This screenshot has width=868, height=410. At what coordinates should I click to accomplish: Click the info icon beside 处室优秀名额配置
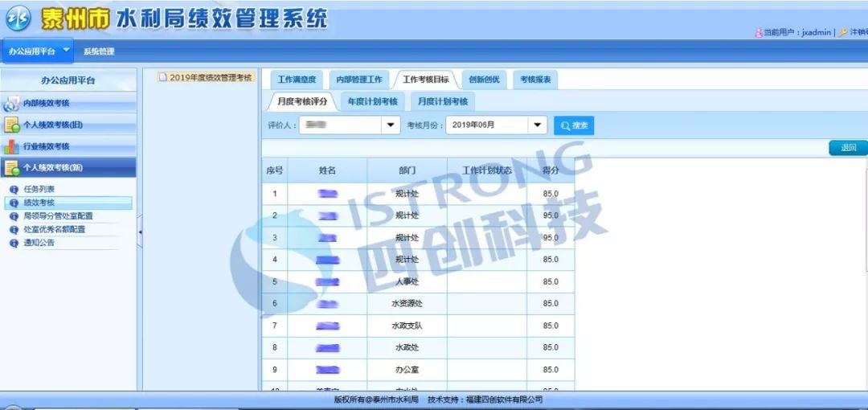pos(14,229)
